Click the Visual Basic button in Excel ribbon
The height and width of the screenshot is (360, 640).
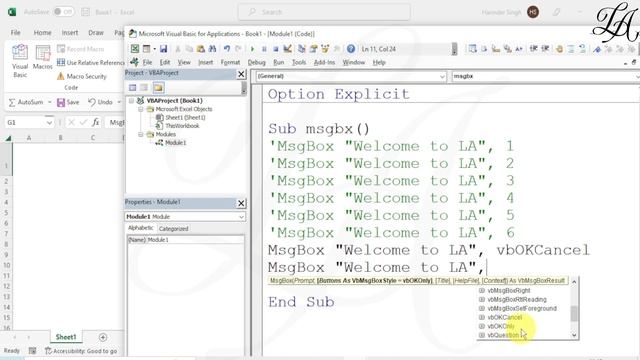pos(20,61)
